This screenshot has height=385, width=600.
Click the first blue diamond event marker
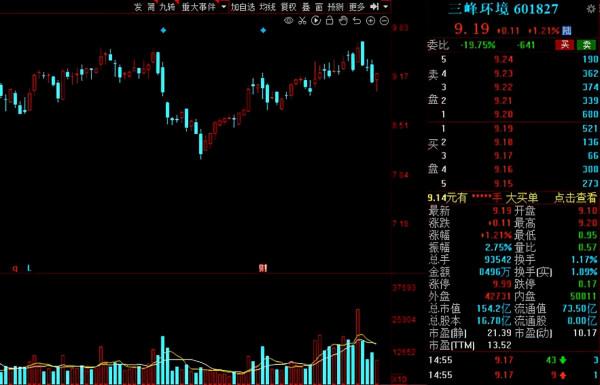click(163, 30)
